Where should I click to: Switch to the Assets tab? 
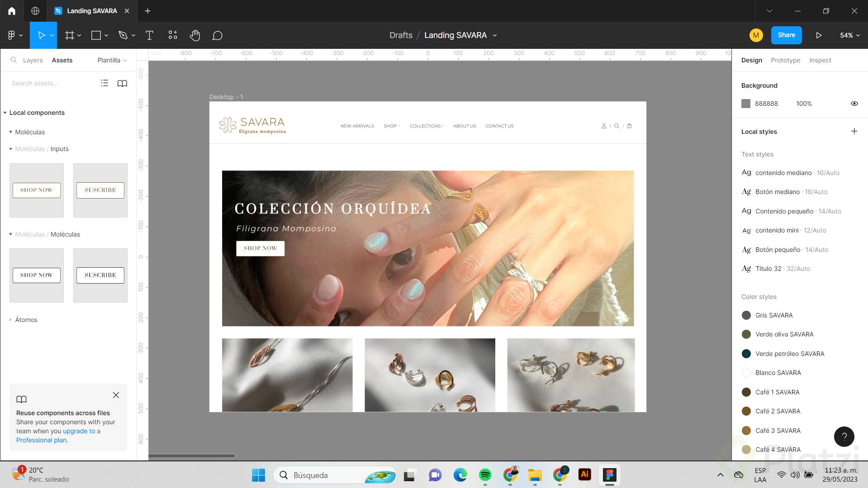coord(62,60)
